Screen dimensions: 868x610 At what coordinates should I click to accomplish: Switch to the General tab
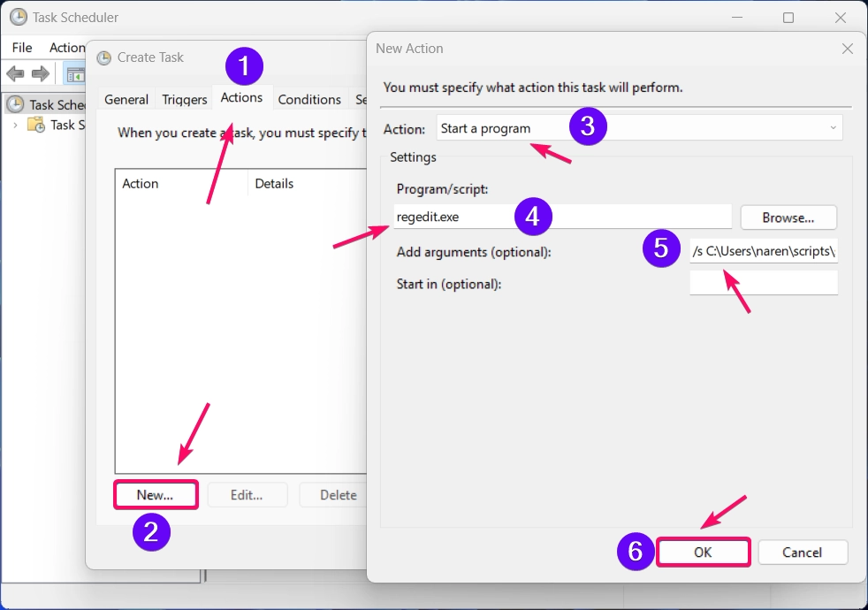tap(126, 99)
